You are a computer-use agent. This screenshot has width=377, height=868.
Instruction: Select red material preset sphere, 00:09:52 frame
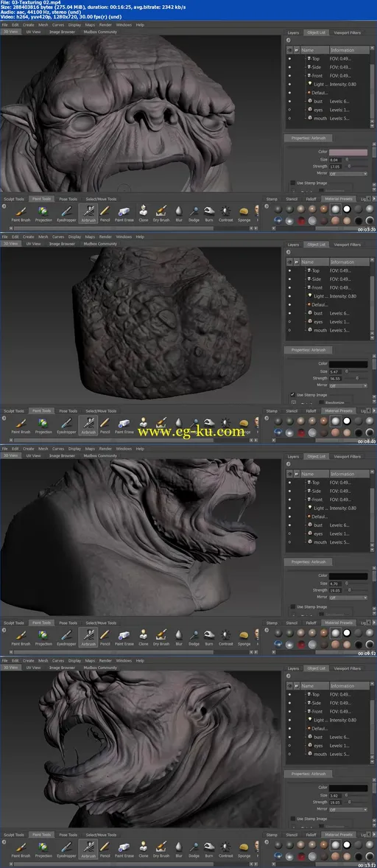[300, 644]
